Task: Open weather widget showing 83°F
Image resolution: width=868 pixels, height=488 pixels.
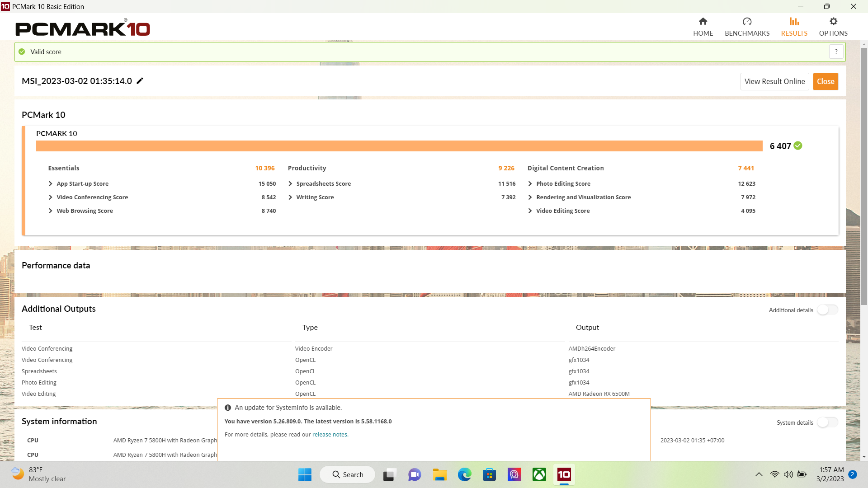Action: [x=39, y=474]
